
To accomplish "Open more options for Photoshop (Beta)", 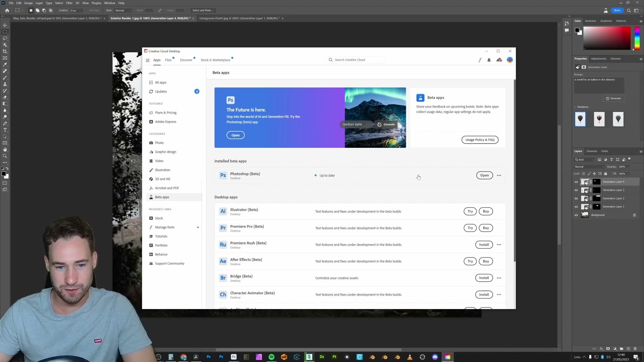I will coord(499,176).
